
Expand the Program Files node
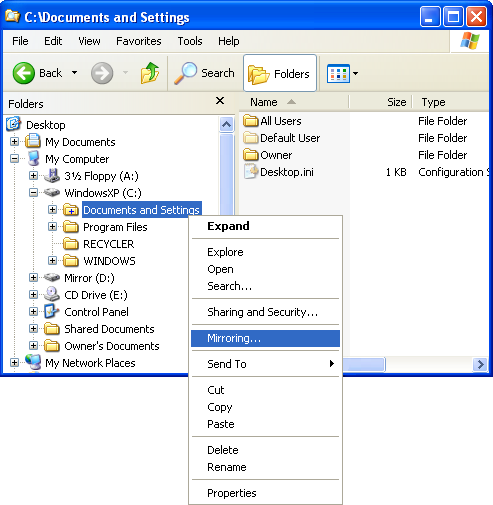tap(52, 226)
